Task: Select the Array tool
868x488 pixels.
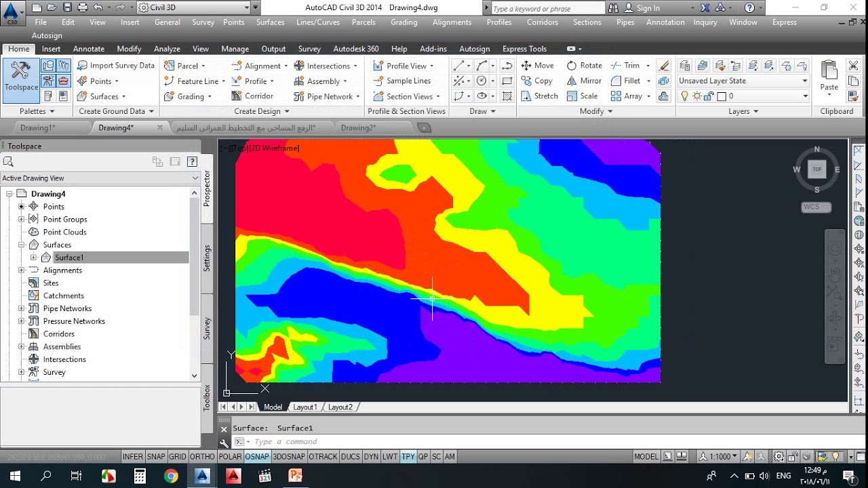Action: [626, 96]
